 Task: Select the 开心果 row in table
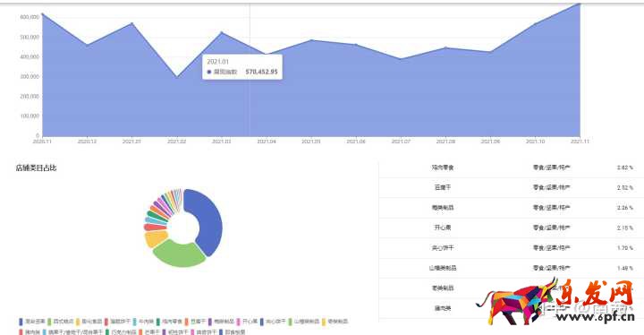512,228
